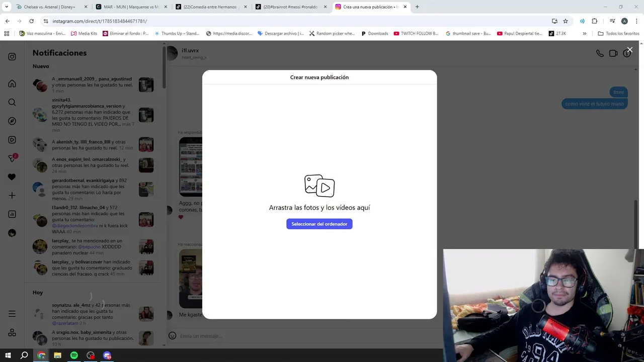This screenshot has width=644, height=362.
Task: Open the Reels icon in sidebar
Action: [12, 140]
